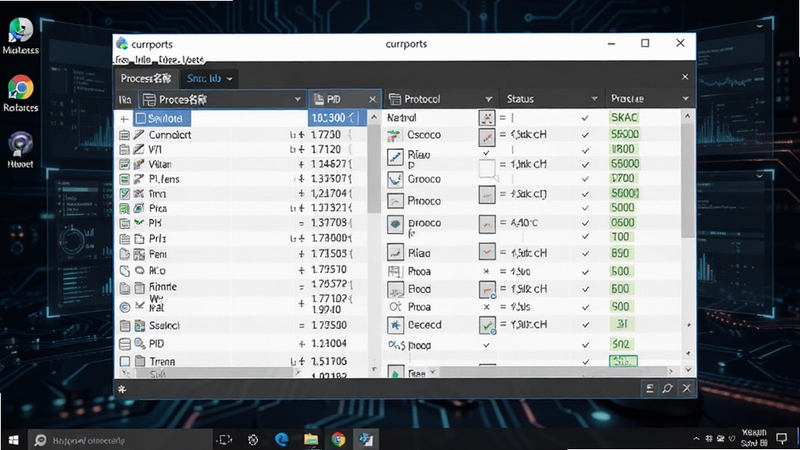Image resolution: width=800 pixels, height=450 pixels.
Task: Open the Protocol column dropdown arrow
Action: coord(488,99)
